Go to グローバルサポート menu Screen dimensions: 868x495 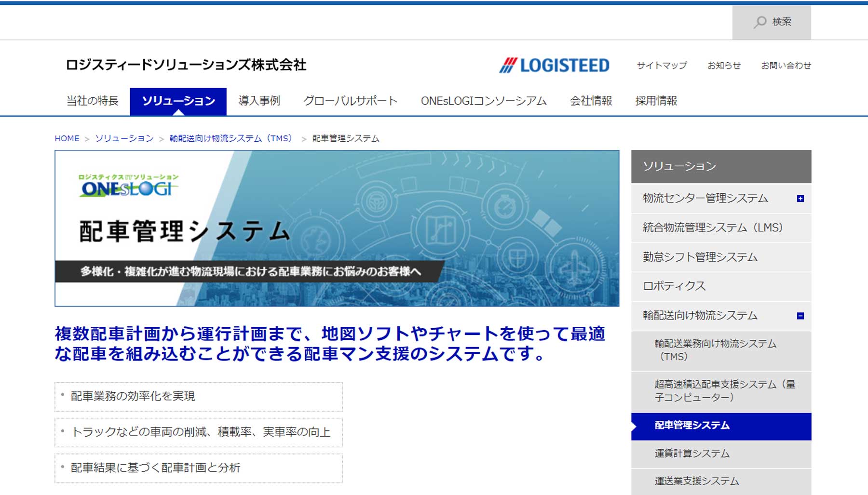(350, 101)
